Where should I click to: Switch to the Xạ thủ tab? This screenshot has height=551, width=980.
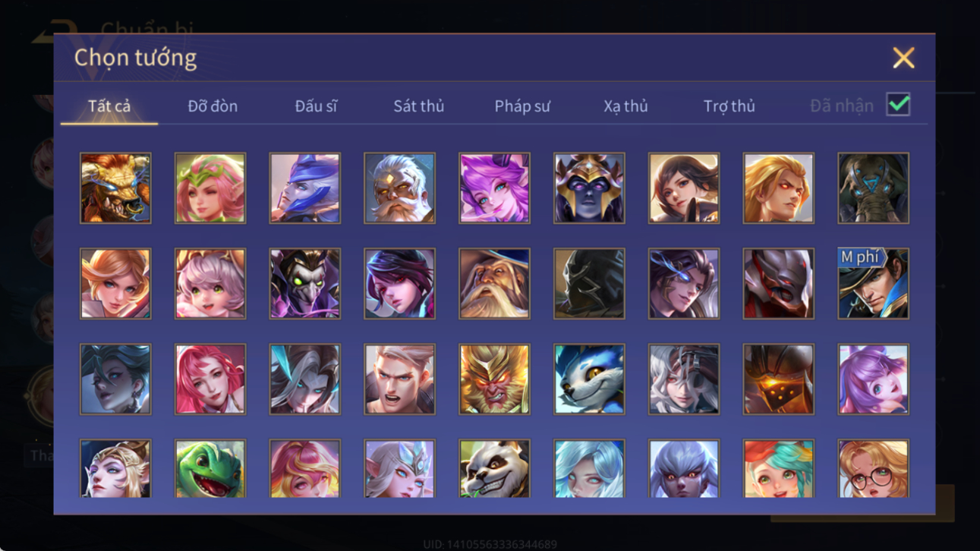pos(625,106)
